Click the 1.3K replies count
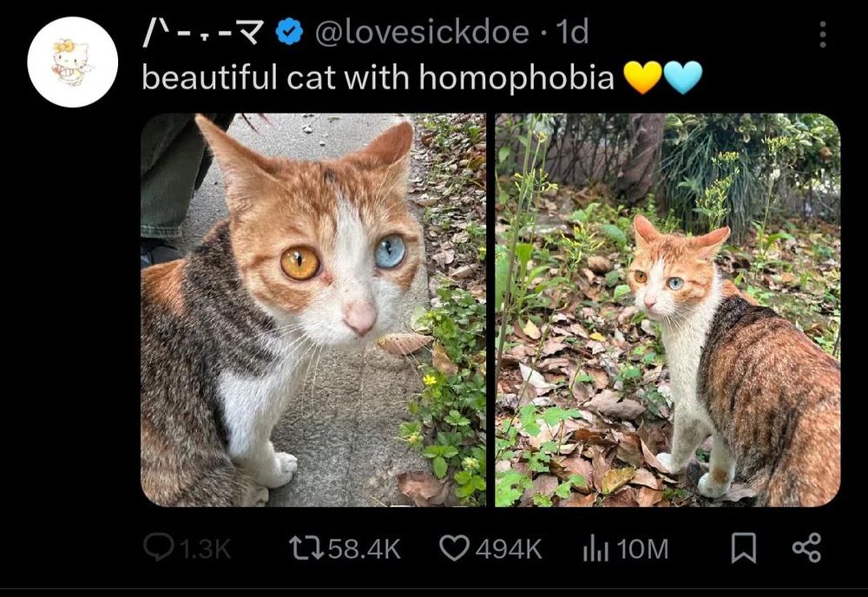 point(205,549)
